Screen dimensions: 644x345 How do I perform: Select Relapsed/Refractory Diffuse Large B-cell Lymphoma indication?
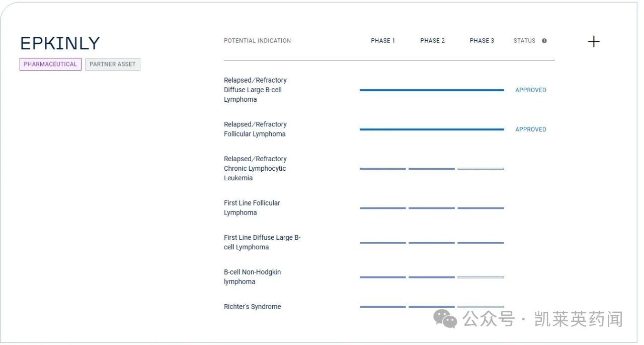pos(255,90)
